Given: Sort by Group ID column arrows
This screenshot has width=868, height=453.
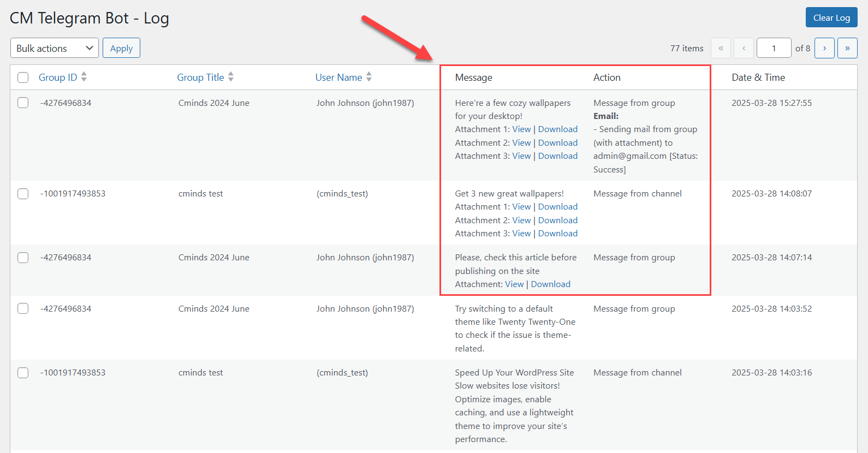Looking at the screenshot, I should (x=84, y=77).
